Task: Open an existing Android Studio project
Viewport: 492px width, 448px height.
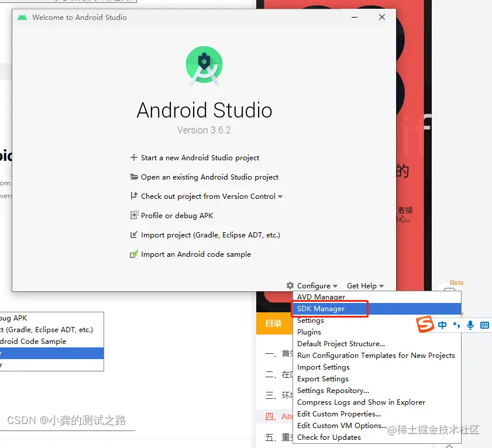Action: 209,177
